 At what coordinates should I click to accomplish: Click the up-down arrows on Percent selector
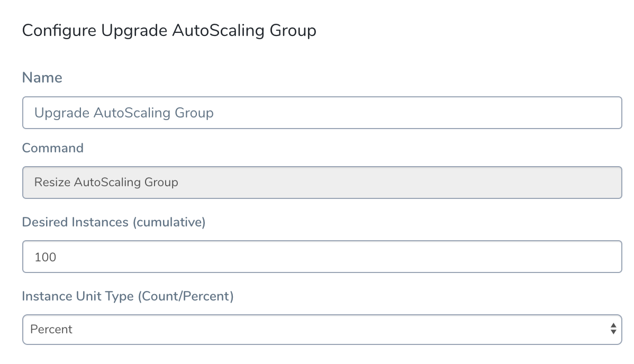pyautogui.click(x=613, y=329)
